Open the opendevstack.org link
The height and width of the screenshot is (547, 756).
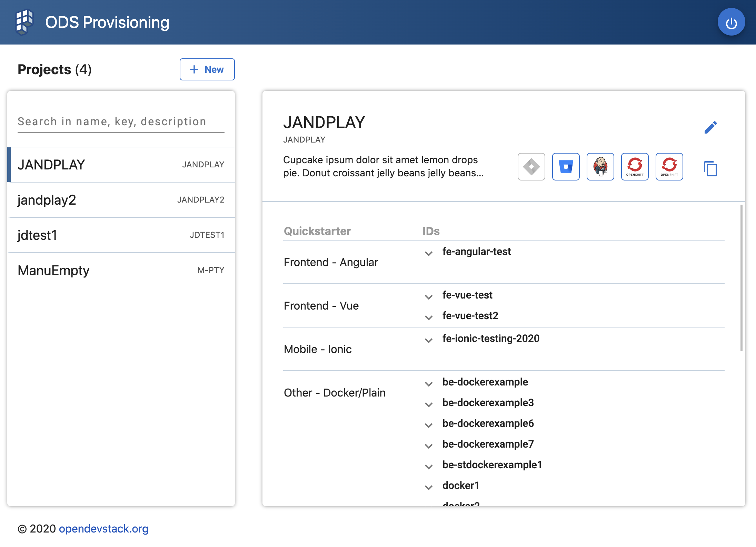click(x=103, y=528)
